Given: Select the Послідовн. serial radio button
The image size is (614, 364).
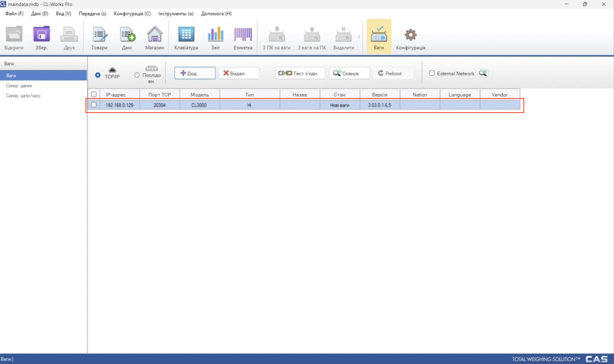Looking at the screenshot, I should 137,75.
